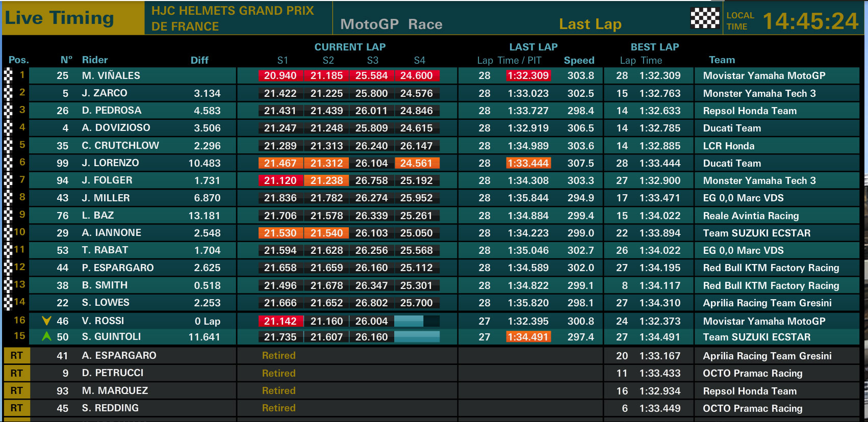Click the RT badge for S. Redding
The image size is (868, 422).
coord(16,408)
